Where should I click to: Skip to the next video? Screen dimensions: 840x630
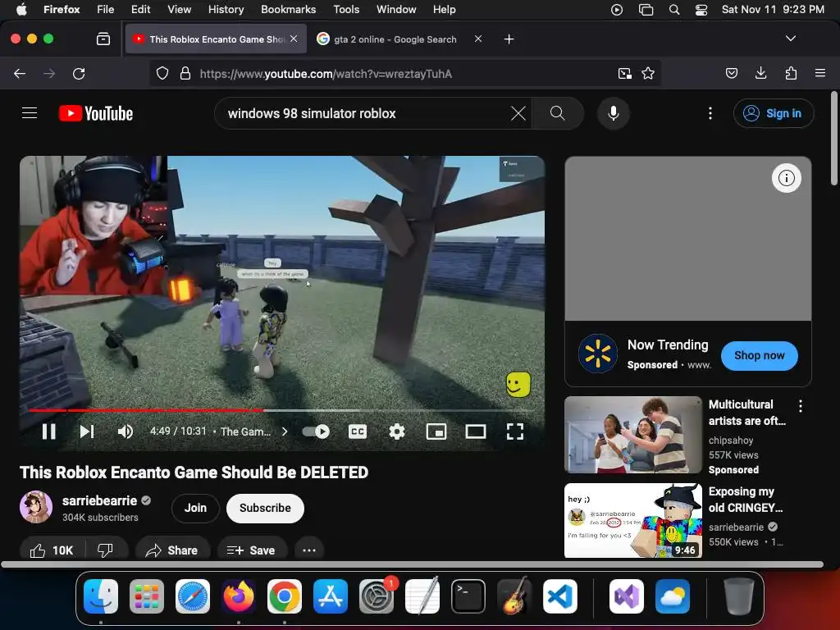click(87, 431)
